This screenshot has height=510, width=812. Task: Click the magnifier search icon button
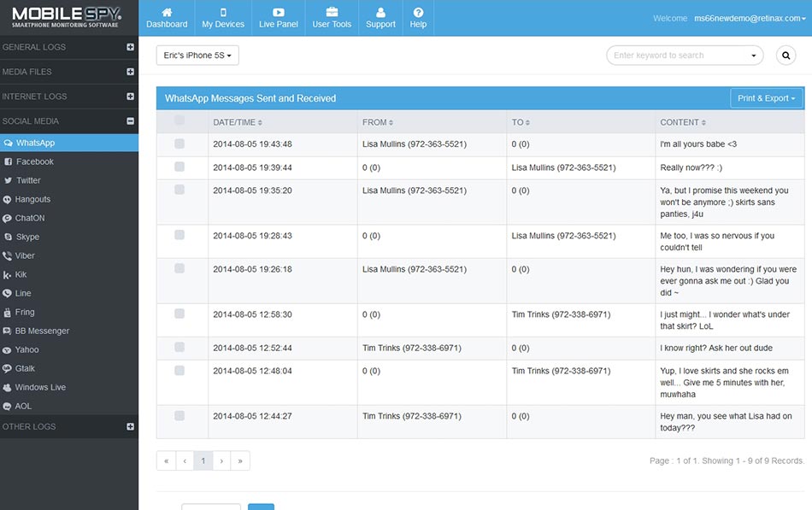click(786, 56)
